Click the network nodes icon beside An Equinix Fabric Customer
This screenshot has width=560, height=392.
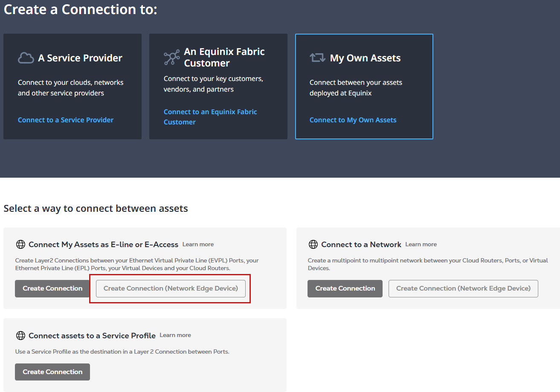172,58
